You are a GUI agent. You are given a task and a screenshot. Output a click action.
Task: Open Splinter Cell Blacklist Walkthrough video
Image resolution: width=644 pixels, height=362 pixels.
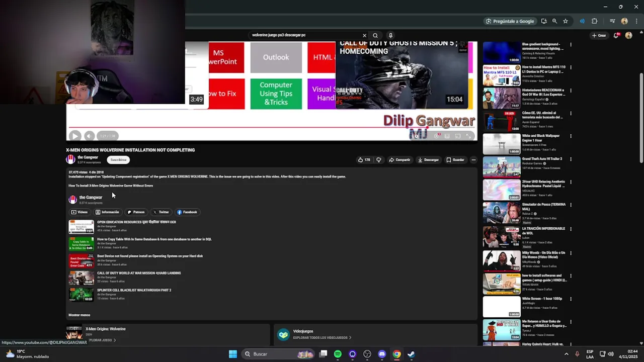coord(134,290)
